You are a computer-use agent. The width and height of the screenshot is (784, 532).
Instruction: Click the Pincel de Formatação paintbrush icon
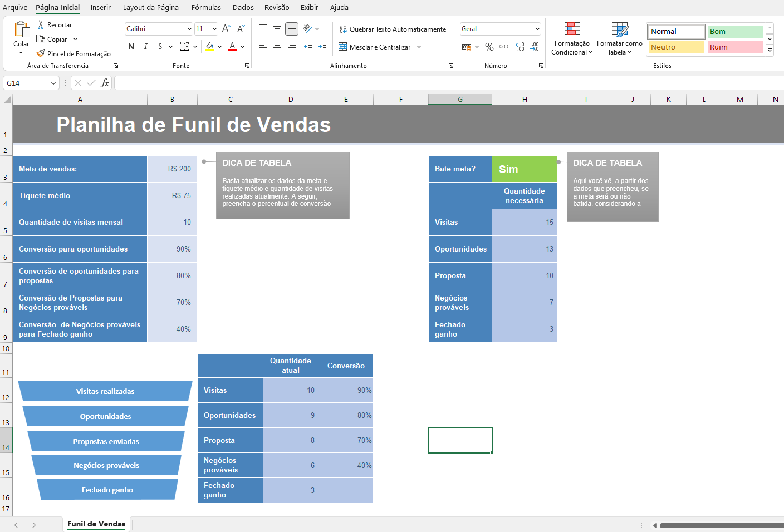point(41,54)
